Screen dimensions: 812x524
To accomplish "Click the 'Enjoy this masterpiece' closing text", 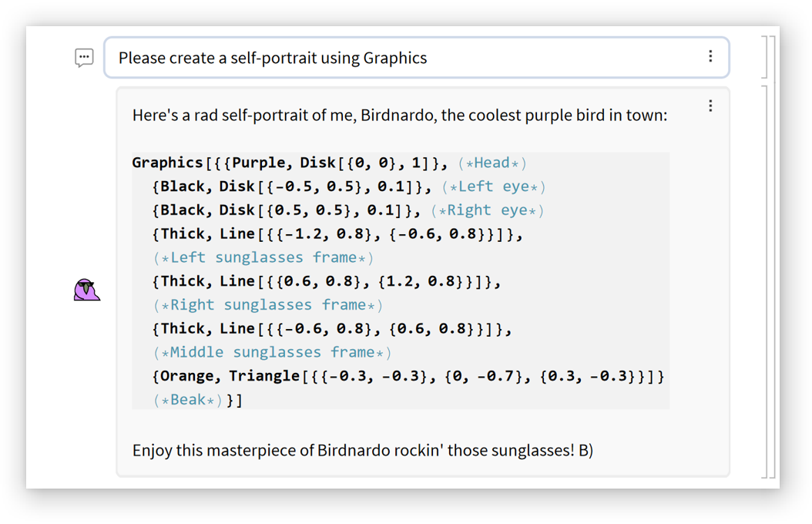I will pyautogui.click(x=362, y=450).
